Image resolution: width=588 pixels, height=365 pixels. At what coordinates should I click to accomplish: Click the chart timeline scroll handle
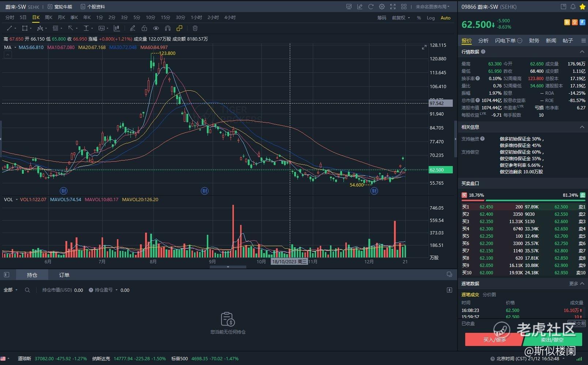click(x=228, y=267)
